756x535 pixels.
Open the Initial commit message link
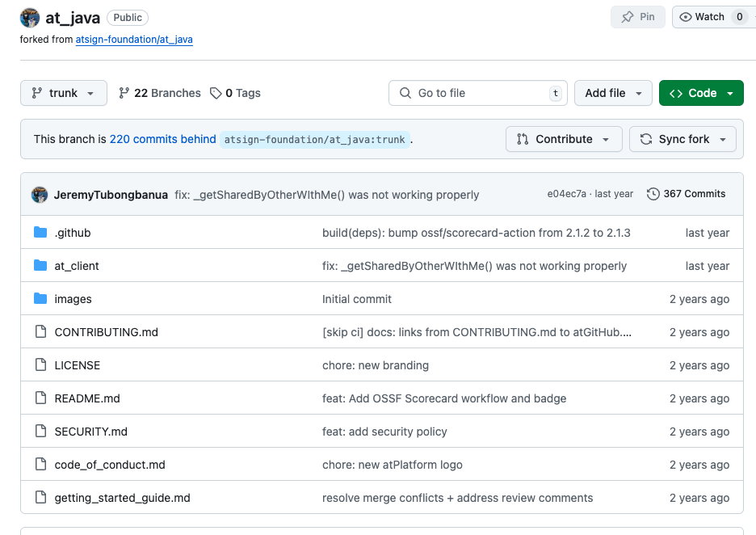coord(357,300)
